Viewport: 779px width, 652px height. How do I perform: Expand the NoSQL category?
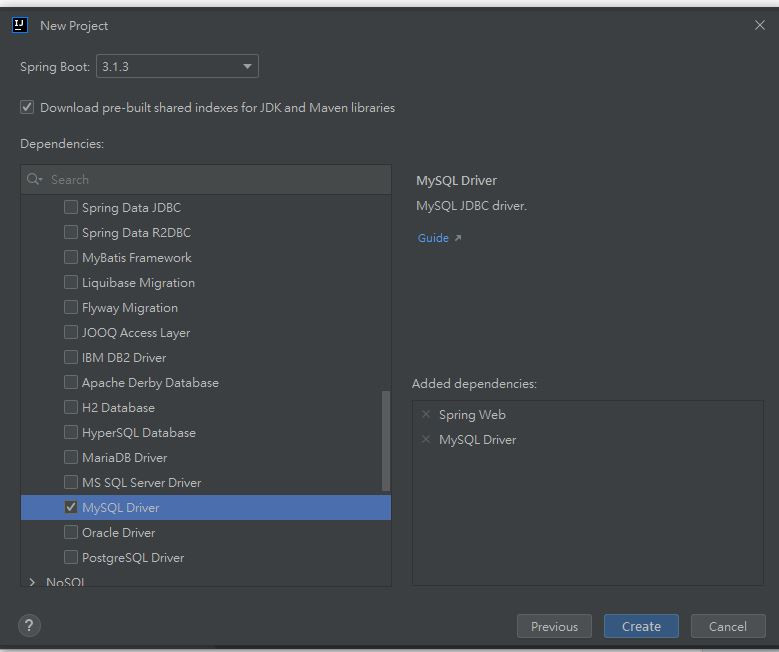tap(32, 582)
